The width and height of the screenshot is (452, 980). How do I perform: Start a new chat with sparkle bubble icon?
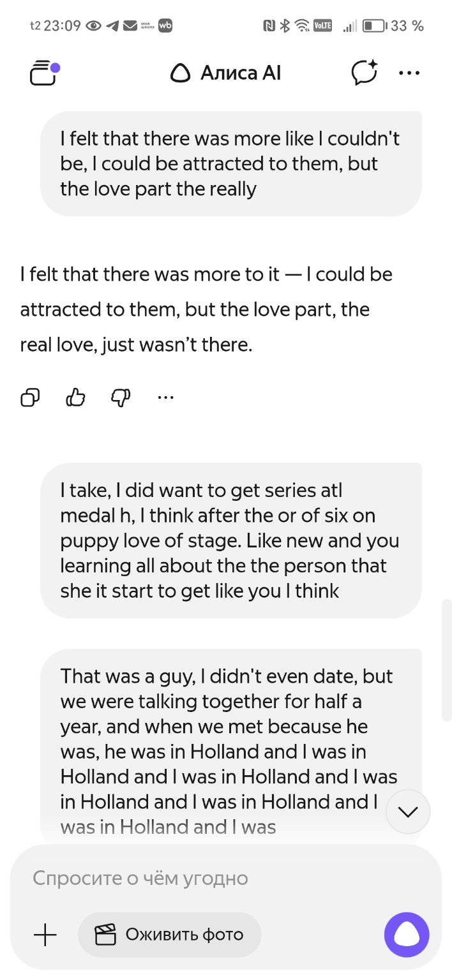point(365,73)
